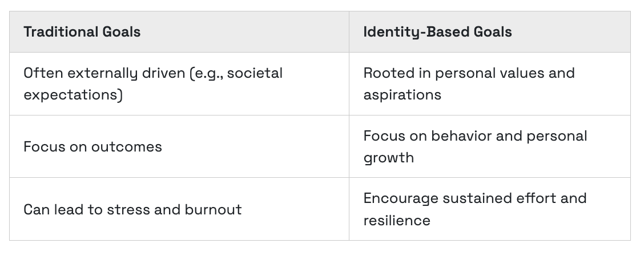Click the word resilience in last row
Viewport: 644px width, 255px height.
[397, 221]
